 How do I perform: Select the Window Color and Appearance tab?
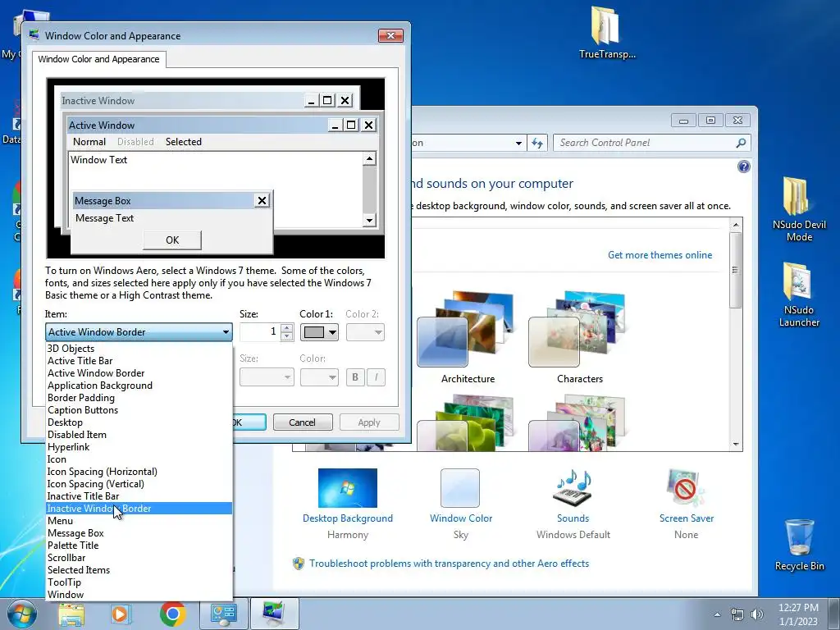pyautogui.click(x=98, y=59)
